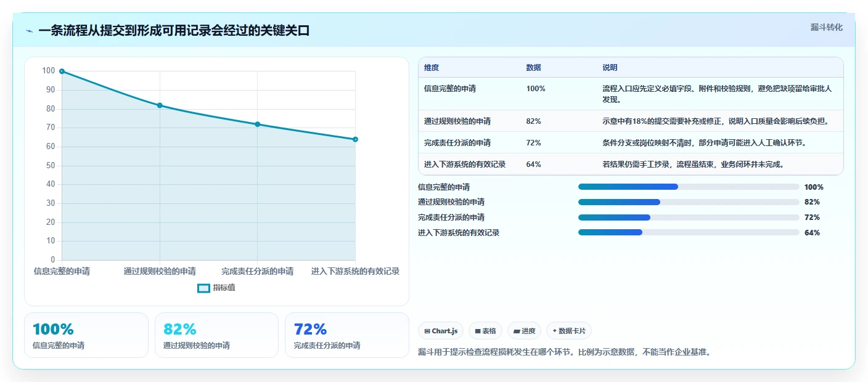
Task: Click the 100% value in the table
Action: (536, 89)
